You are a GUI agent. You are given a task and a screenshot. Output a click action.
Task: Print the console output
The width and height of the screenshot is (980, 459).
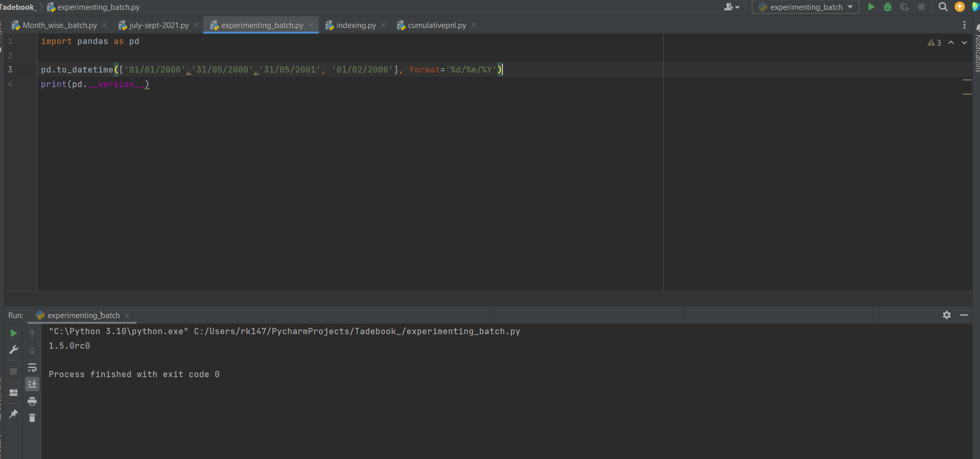(32, 401)
